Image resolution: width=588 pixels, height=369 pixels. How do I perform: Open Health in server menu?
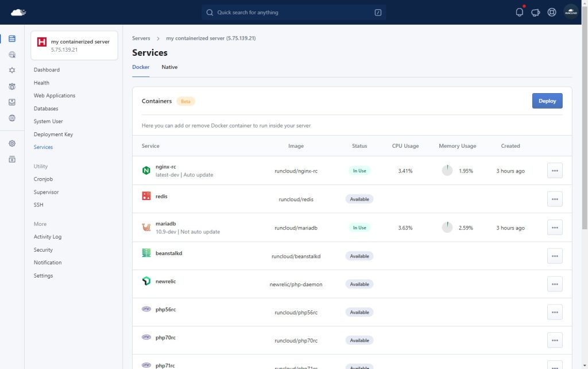click(x=41, y=83)
